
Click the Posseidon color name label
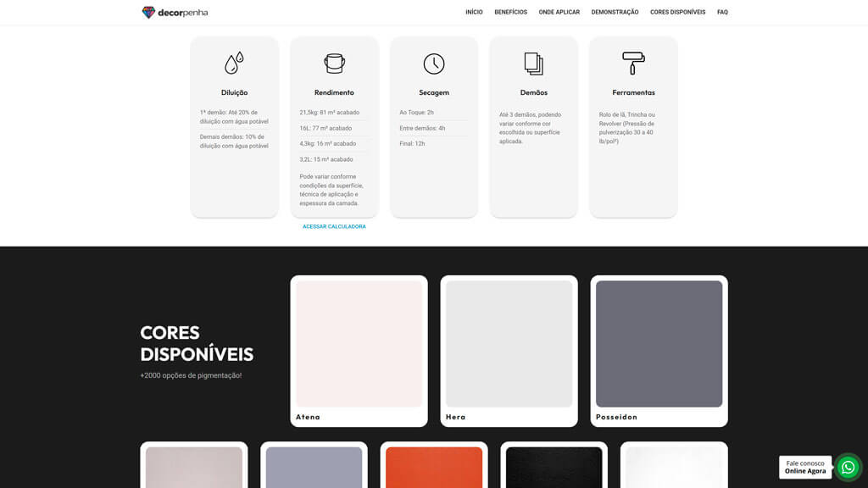617,417
